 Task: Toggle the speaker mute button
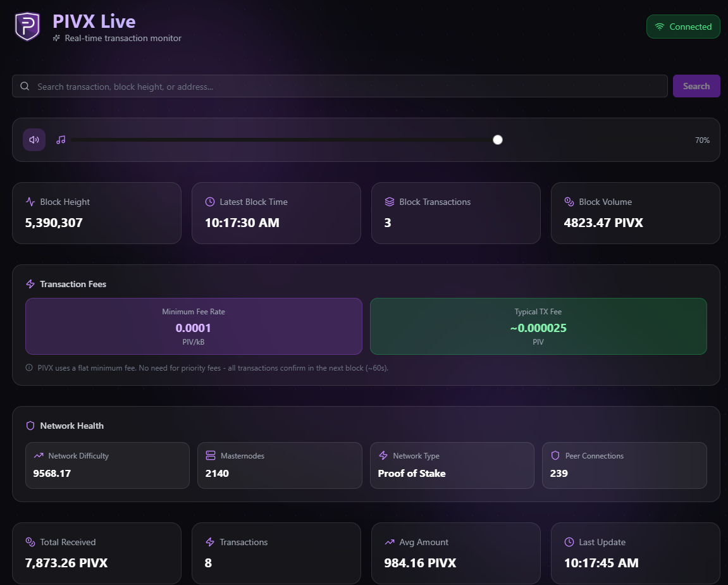click(x=34, y=140)
